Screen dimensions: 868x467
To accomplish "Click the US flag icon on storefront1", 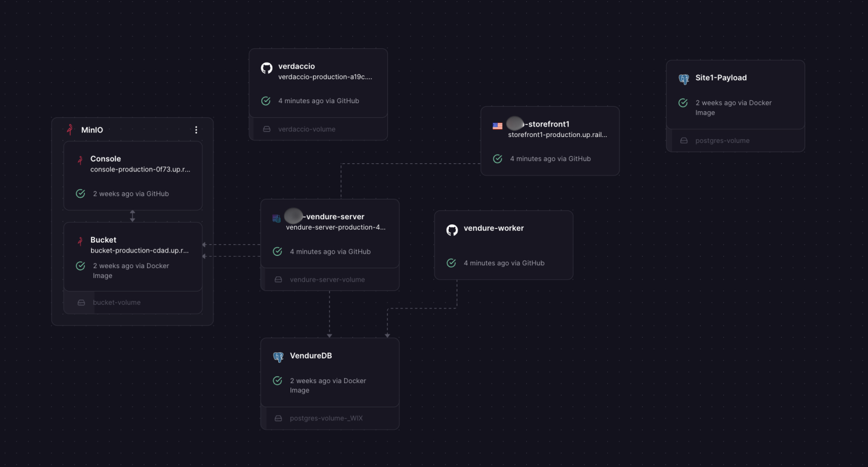I will pos(498,126).
